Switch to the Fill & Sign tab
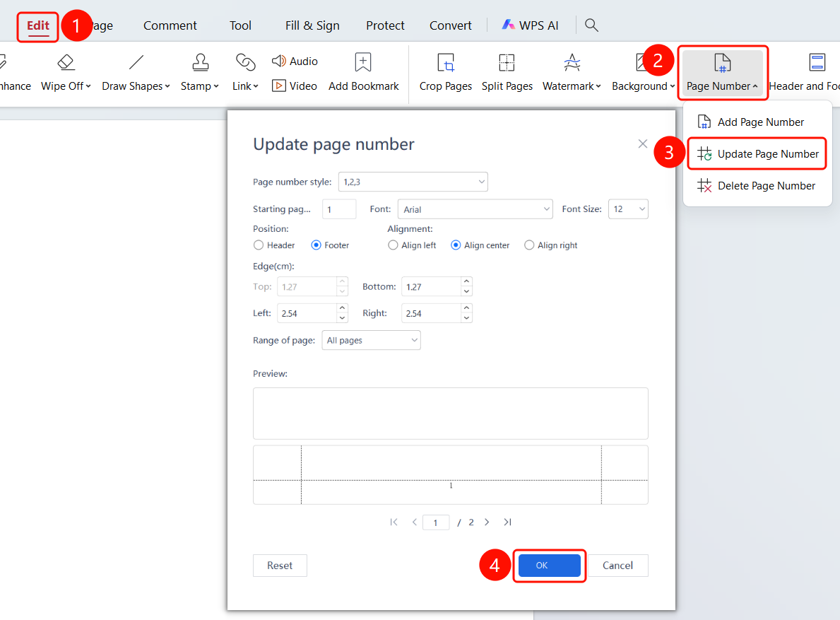The image size is (840, 620). tap(312, 25)
